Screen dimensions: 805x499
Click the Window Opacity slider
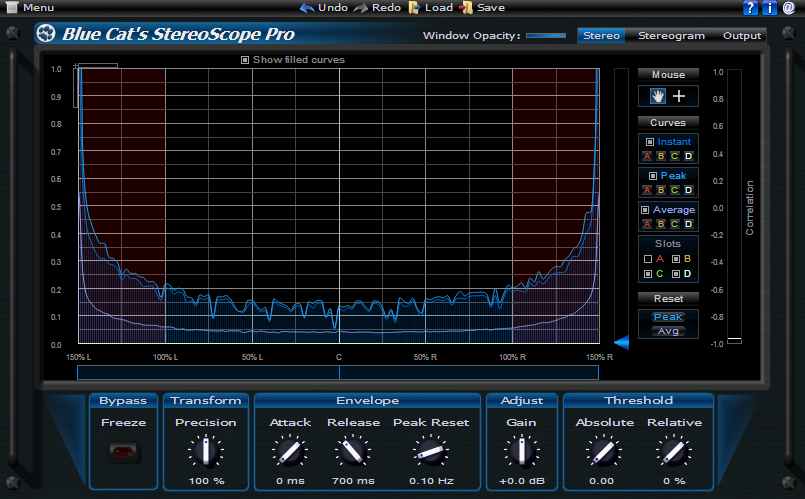click(546, 36)
